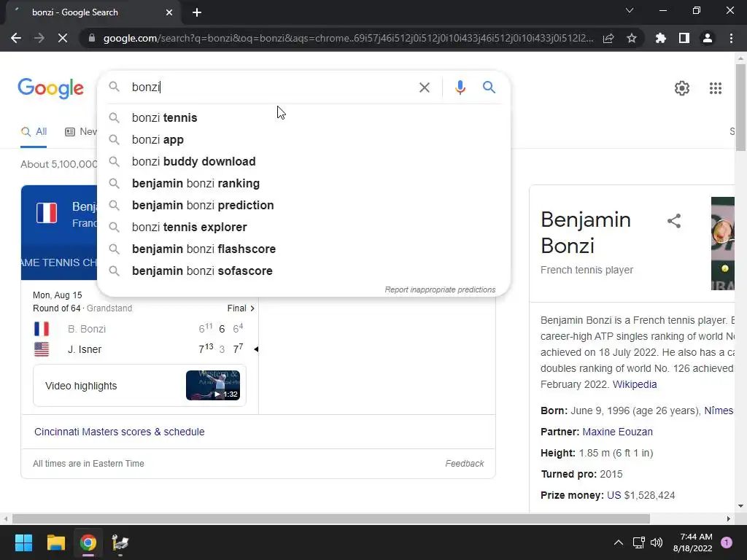
Task: Click in the bonzi search input field
Action: click(x=271, y=87)
